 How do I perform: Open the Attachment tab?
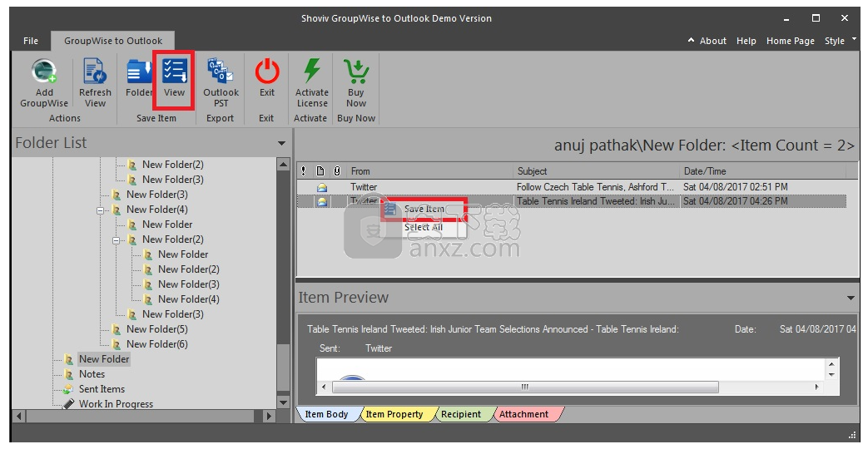coord(523,414)
